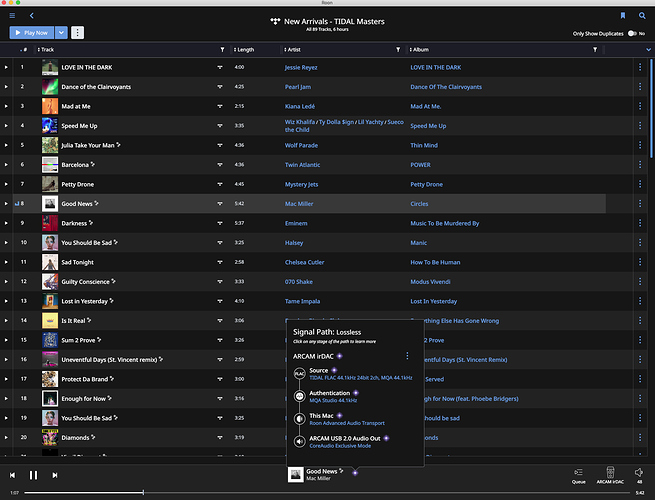Image resolution: width=655 pixels, height=500 pixels.
Task: Sort by the Track column header
Action: [x=46, y=50]
